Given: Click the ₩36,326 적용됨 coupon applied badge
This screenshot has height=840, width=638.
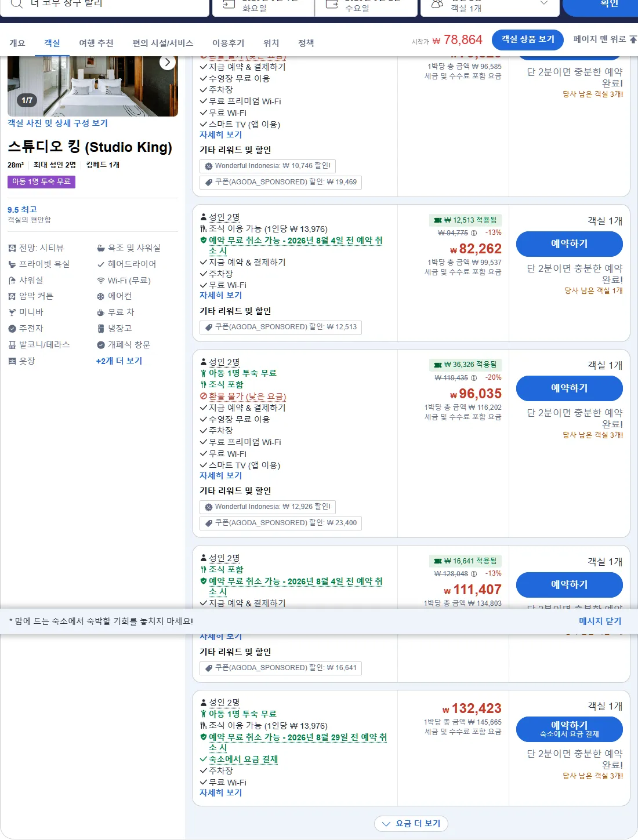Looking at the screenshot, I should [465, 365].
